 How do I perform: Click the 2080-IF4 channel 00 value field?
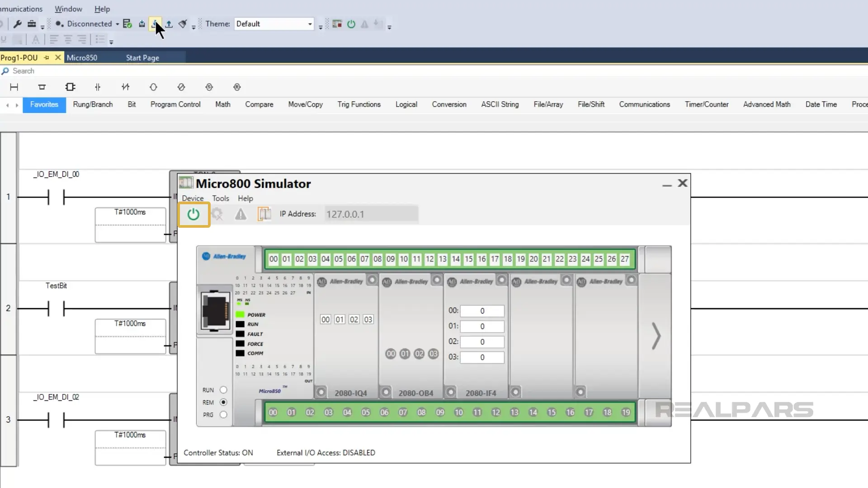(x=482, y=311)
